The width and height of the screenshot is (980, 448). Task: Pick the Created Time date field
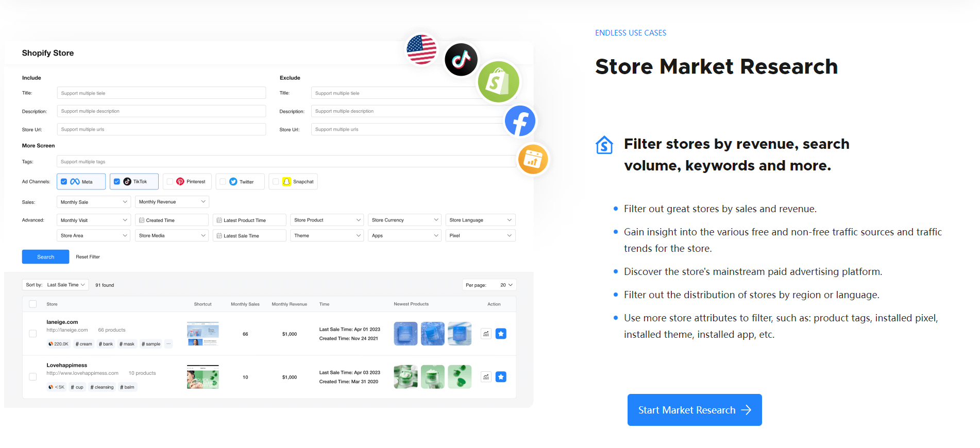point(172,220)
